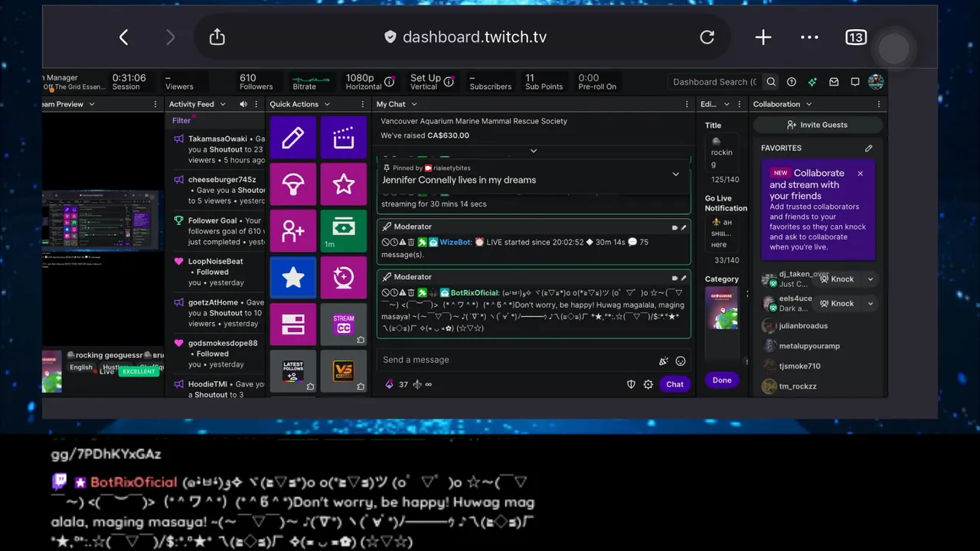Open the help question mark icon
Image resolution: width=980 pixels, height=551 pixels.
pos(792,82)
